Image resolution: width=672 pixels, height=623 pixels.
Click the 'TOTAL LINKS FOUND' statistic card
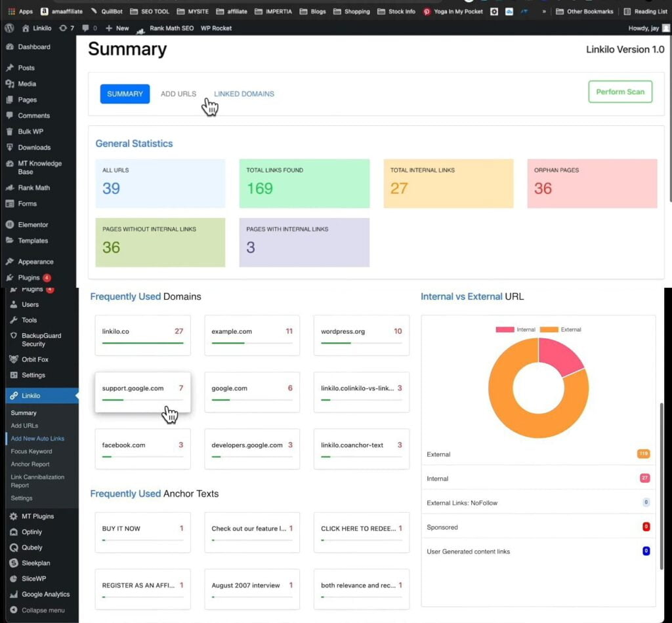304,184
